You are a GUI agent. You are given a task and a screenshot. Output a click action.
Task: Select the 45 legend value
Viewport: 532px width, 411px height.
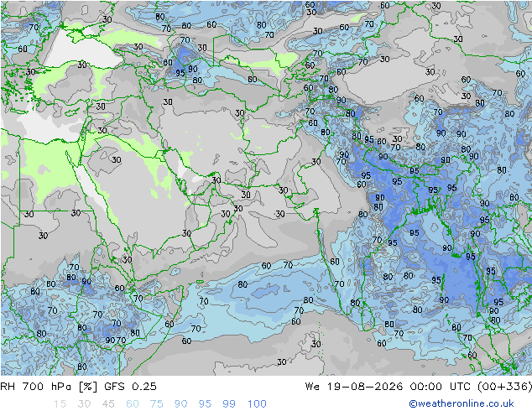tap(108, 403)
